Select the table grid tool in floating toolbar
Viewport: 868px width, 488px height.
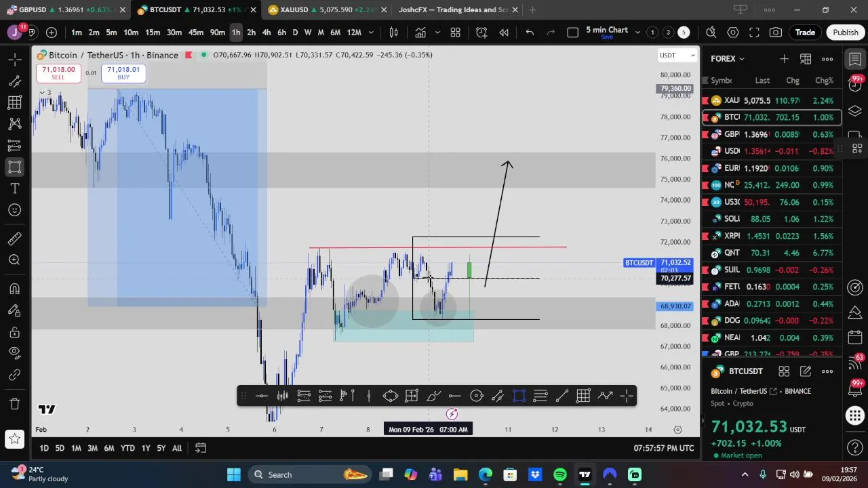click(x=583, y=396)
